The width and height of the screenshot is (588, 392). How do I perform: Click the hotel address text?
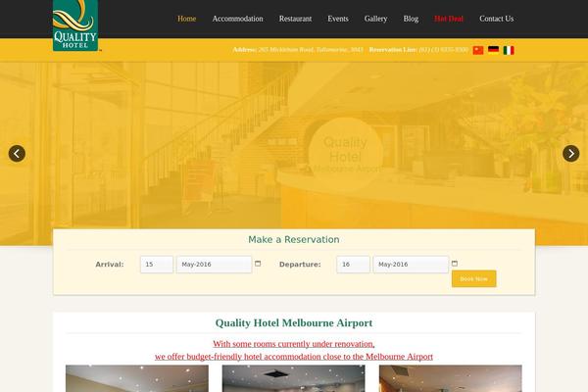(311, 50)
